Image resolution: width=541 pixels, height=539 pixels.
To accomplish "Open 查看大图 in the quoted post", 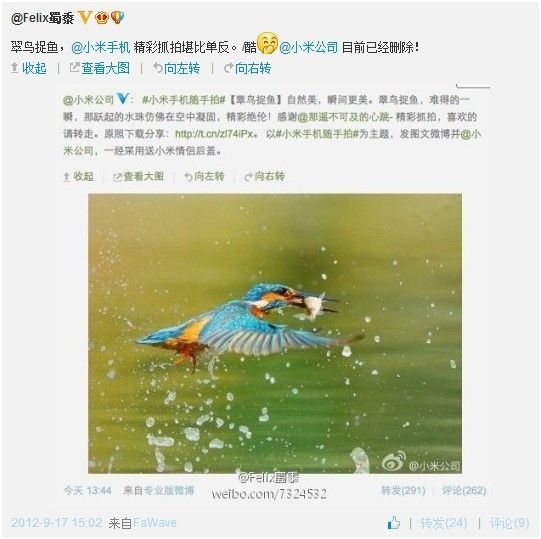I will (138, 177).
